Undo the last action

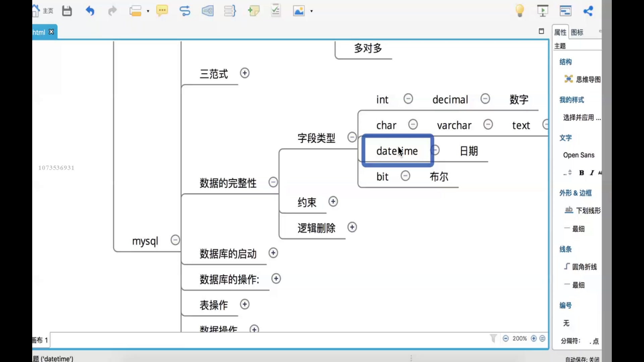pyautogui.click(x=90, y=11)
